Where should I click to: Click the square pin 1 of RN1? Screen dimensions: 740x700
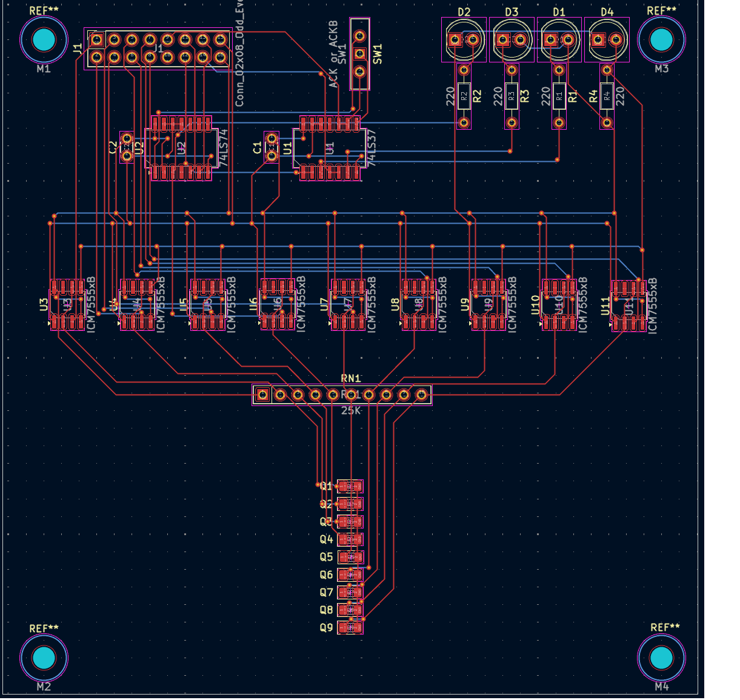point(262,395)
